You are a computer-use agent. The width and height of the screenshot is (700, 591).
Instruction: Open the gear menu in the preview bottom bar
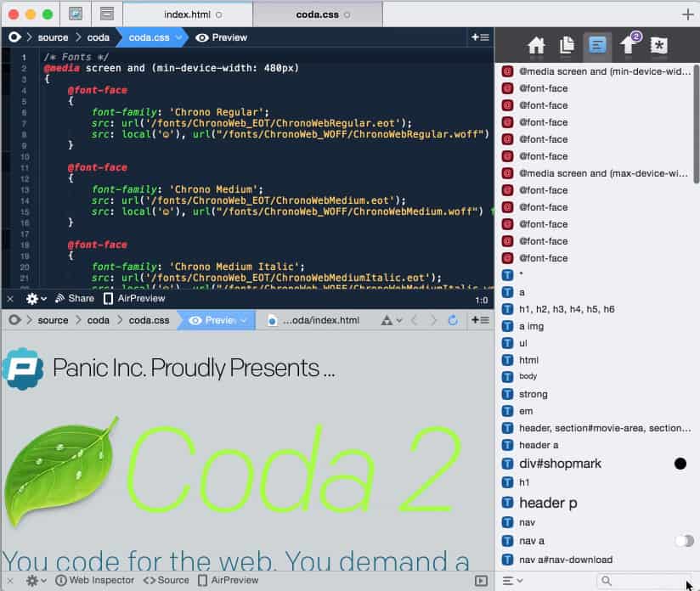tap(36, 580)
